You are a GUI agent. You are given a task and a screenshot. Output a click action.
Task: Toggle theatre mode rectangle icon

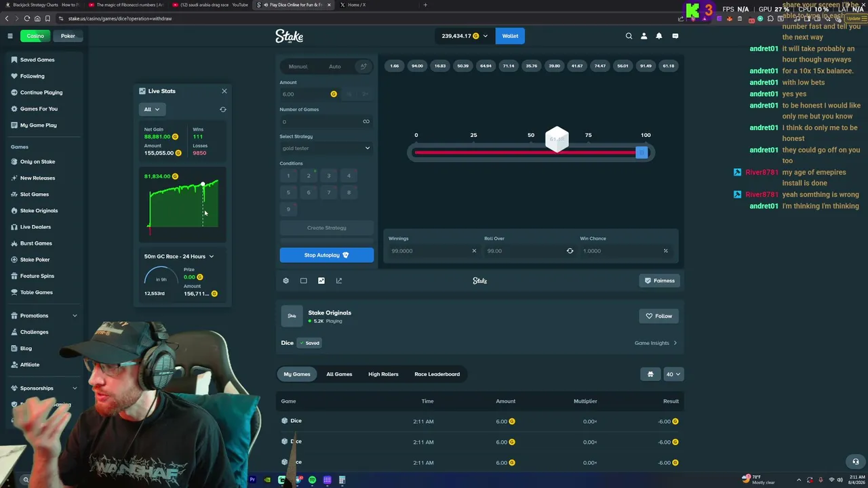point(303,281)
